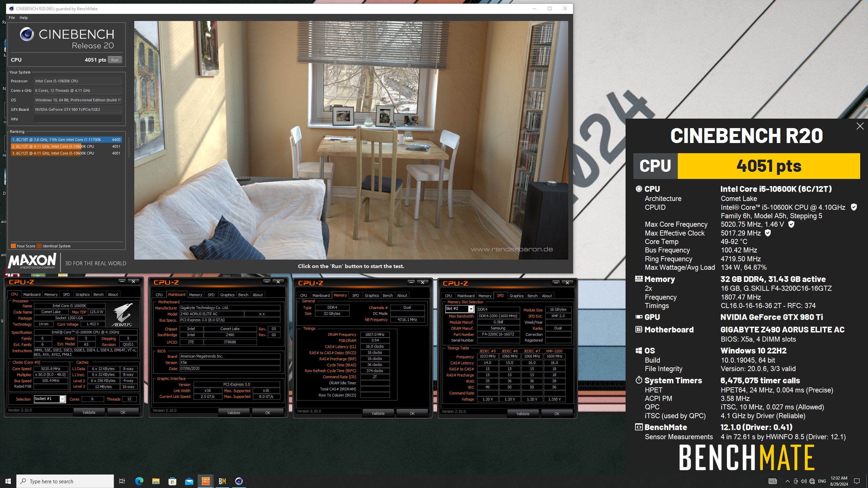Viewport: 868px width, 488px height.
Task: Click the Run button next to CPU score
Action: [x=115, y=60]
